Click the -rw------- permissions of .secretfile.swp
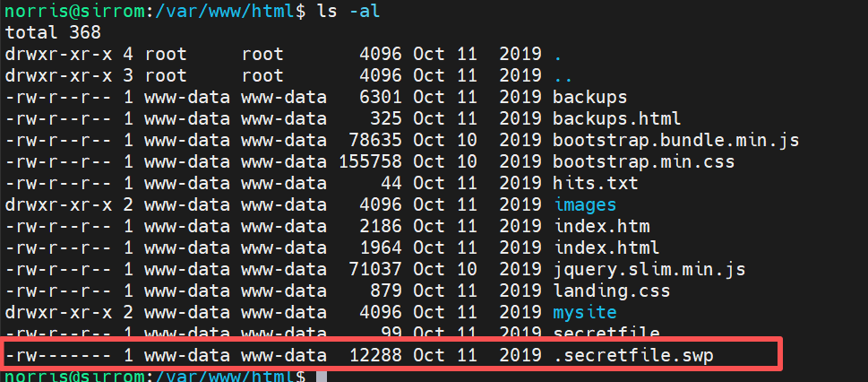 58,356
